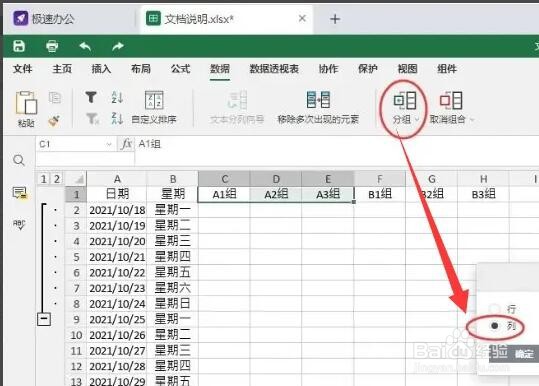Screen dimensions: 539x386
Task: Switch to the 数据透视表 tab
Action: (x=274, y=69)
